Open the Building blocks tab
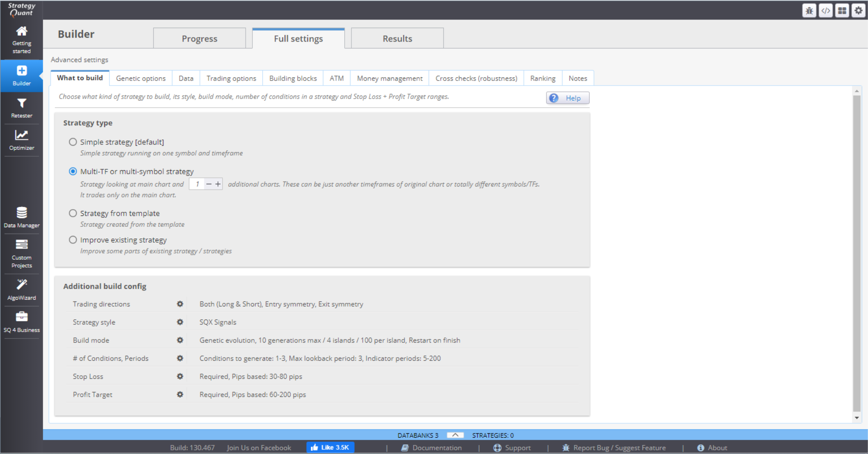 click(x=293, y=78)
